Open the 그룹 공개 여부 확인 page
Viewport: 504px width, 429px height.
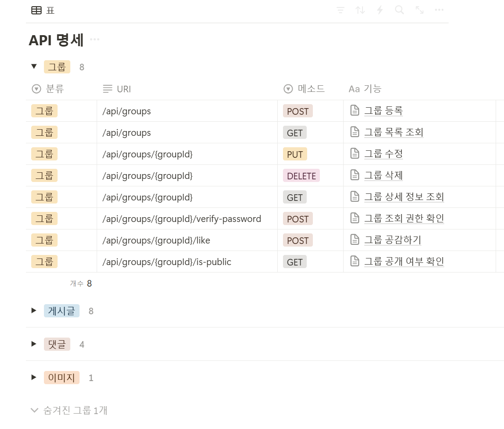tap(404, 262)
